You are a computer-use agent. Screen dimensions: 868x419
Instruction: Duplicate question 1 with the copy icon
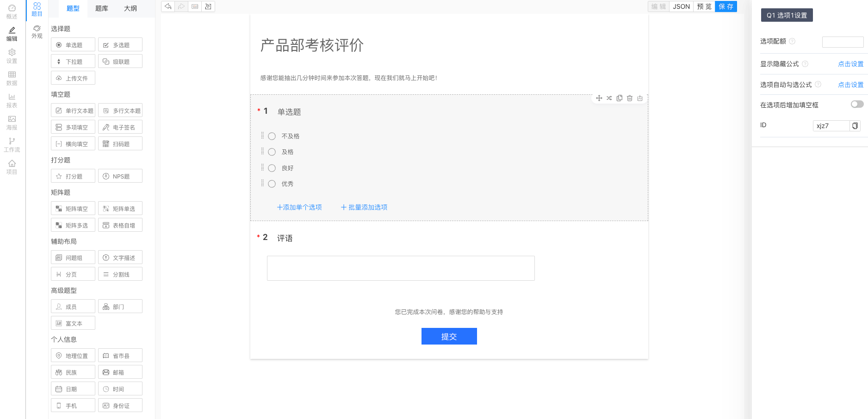click(x=620, y=98)
